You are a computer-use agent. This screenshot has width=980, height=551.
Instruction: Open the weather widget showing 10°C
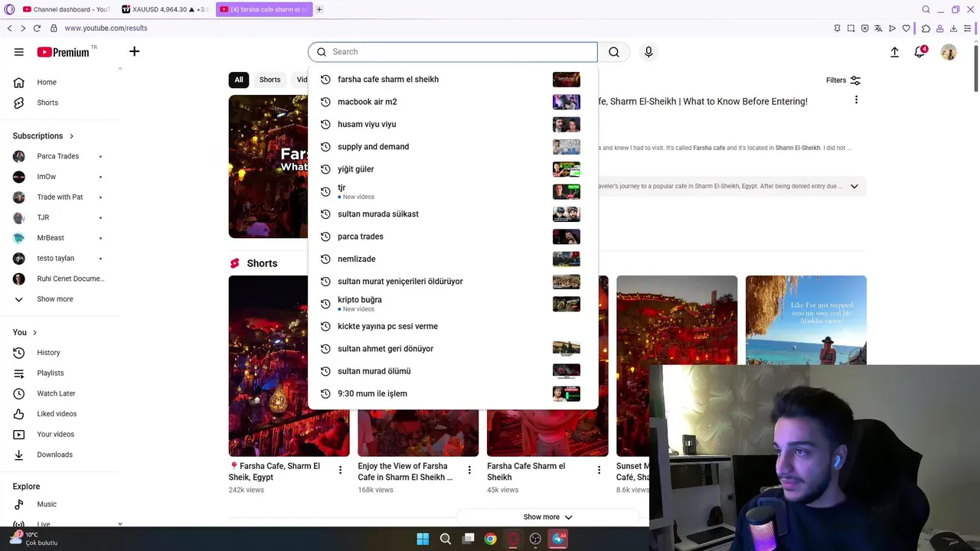tap(32, 539)
